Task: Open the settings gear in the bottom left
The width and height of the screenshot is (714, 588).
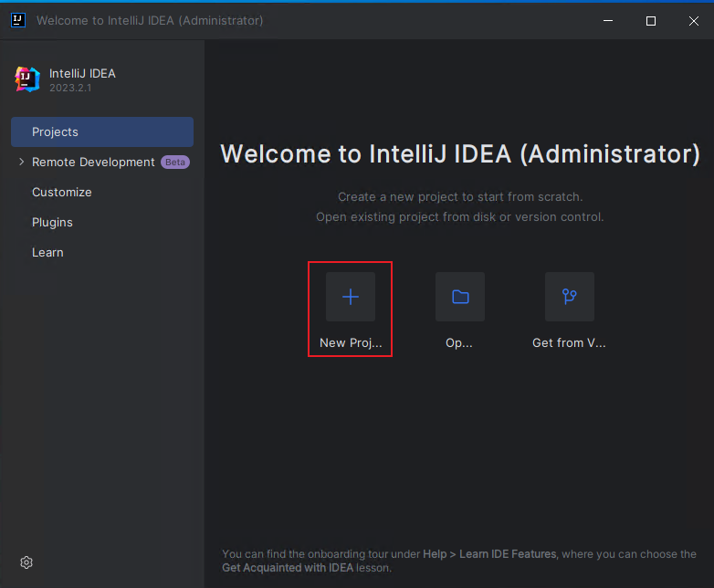Action: click(26, 562)
